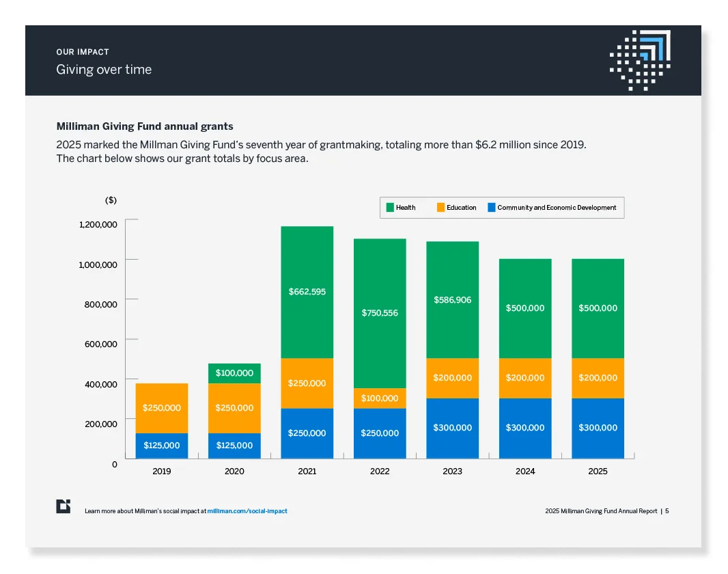Click the $200,000 Education segment for 2025
Viewport: 728px width, 574px height.
tap(598, 378)
